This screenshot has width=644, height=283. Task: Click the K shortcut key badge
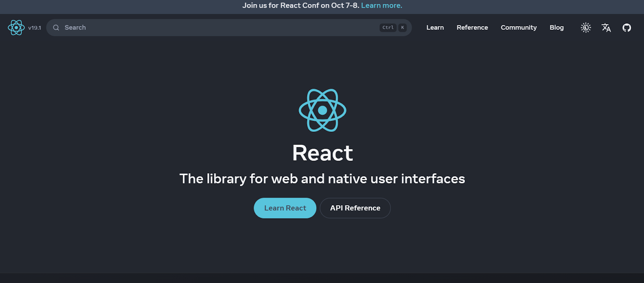(x=402, y=27)
